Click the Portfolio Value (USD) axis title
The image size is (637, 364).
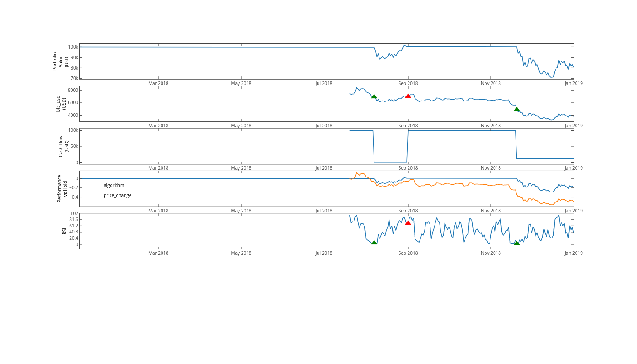pos(60,61)
